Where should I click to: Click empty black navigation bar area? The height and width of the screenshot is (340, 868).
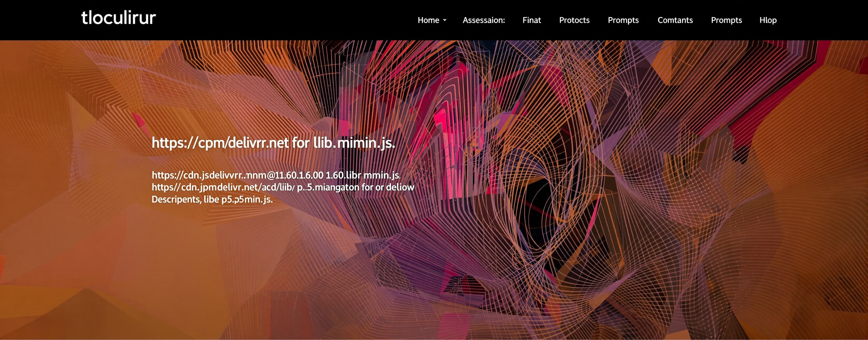(x=286, y=20)
